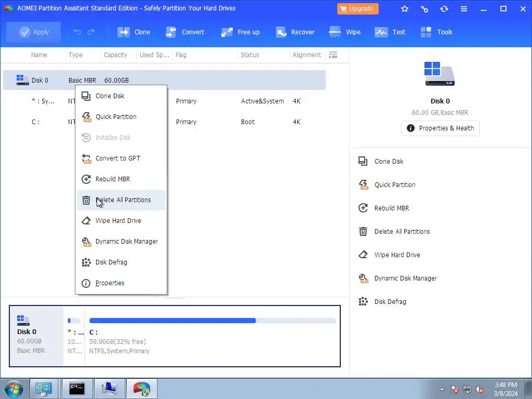Open the Free up toolbar item
The width and height of the screenshot is (532, 399).
pyautogui.click(x=240, y=32)
